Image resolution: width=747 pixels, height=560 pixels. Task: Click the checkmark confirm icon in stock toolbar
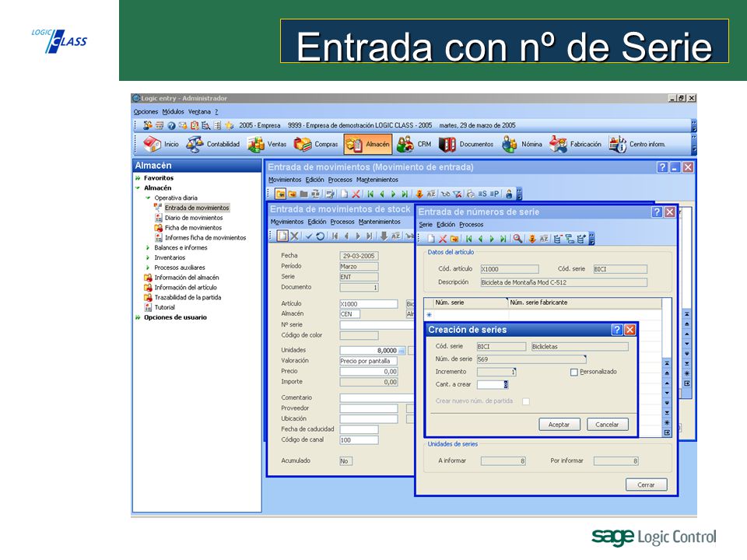tap(309, 236)
